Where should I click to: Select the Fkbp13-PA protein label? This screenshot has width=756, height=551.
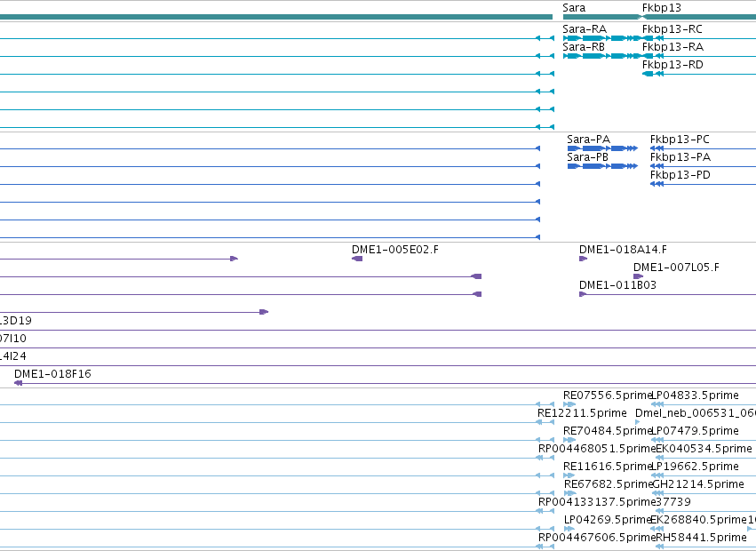(x=680, y=157)
